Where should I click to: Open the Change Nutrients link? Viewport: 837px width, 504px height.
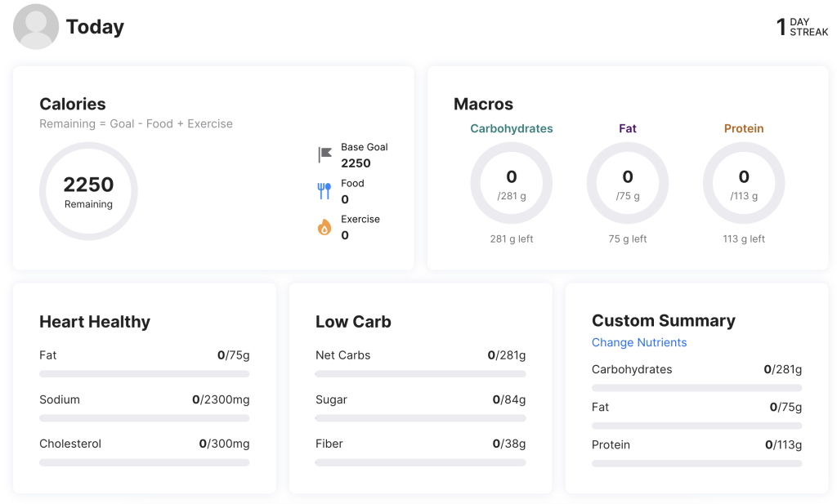(x=639, y=342)
